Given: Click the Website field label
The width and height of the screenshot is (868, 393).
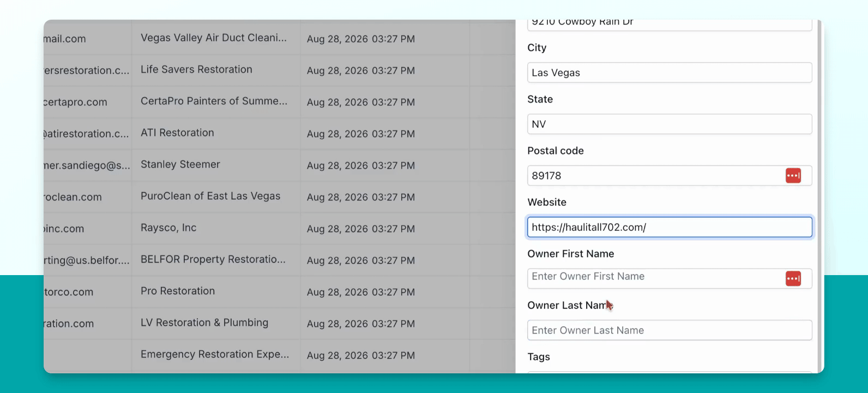Looking at the screenshot, I should coord(547,202).
